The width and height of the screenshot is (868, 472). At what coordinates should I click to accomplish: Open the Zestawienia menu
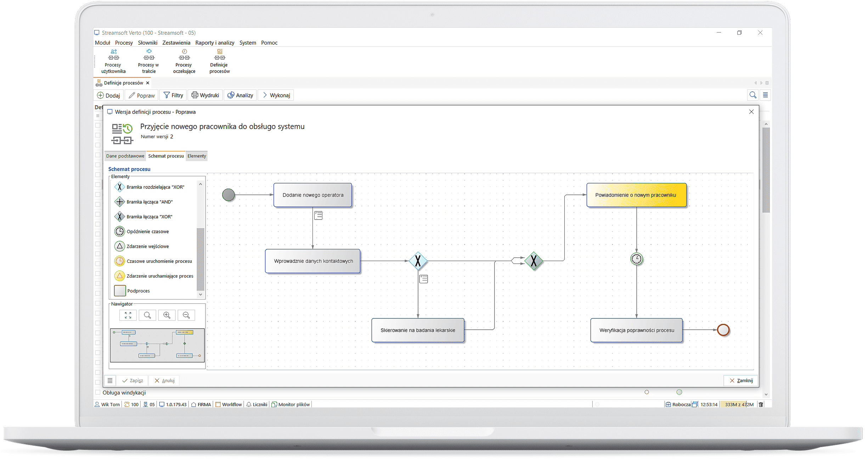tap(176, 43)
